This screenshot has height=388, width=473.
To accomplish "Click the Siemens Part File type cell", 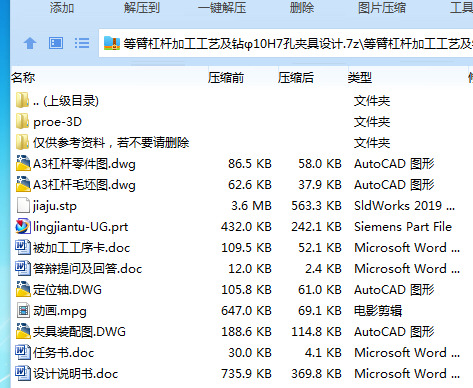I will [403, 227].
